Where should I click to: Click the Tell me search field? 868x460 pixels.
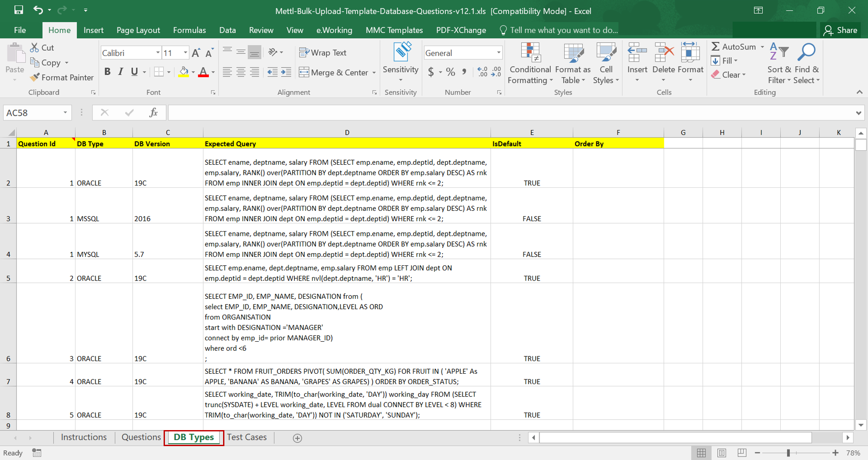(563, 30)
